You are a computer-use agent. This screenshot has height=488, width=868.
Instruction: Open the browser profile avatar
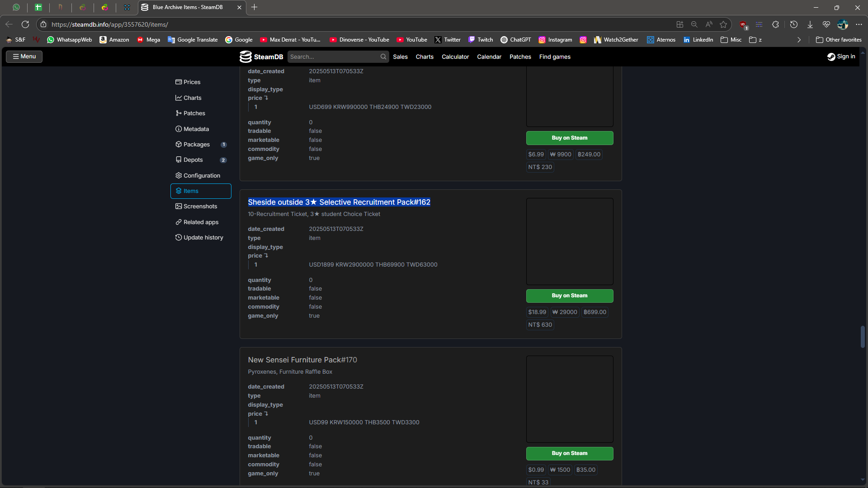click(843, 24)
